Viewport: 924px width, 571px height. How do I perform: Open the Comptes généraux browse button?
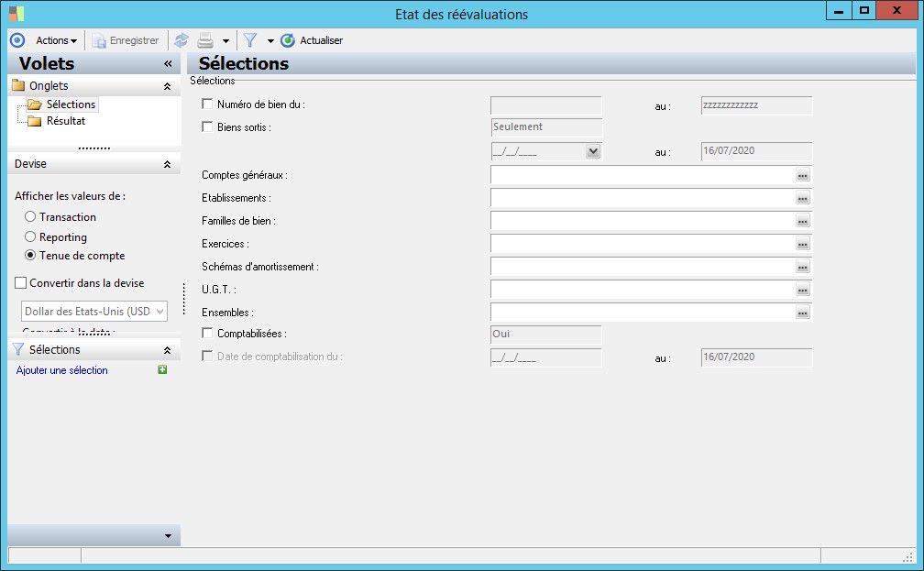click(803, 175)
